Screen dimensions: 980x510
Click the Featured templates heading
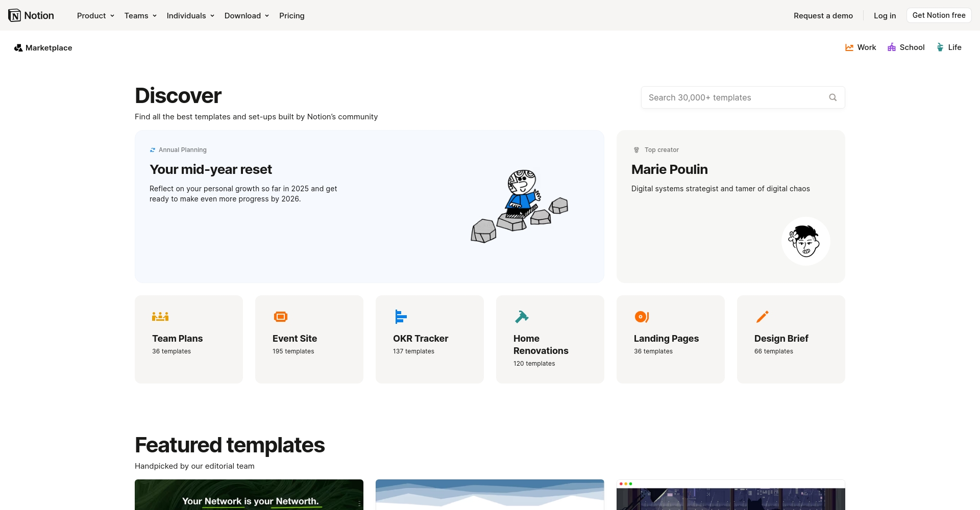tap(230, 445)
